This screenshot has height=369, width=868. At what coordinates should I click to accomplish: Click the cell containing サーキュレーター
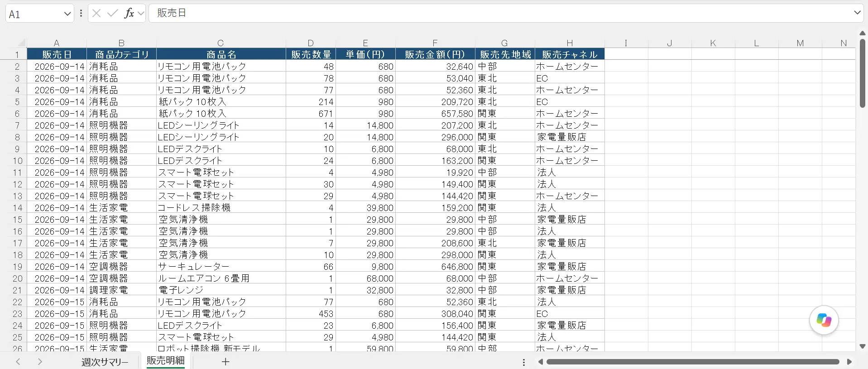[x=221, y=267]
